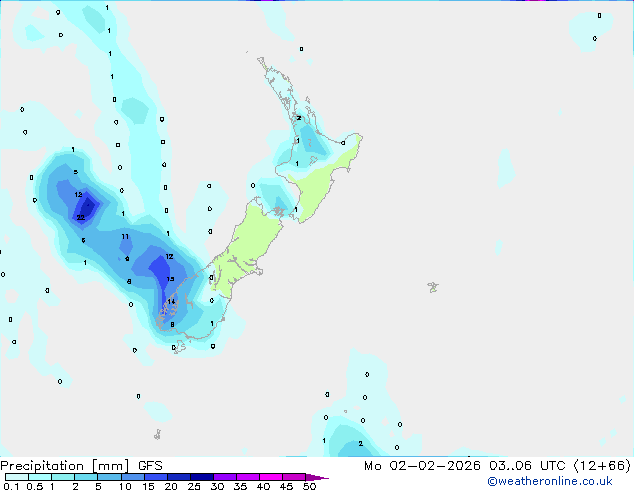Click the '35' legend scale label

(240, 486)
